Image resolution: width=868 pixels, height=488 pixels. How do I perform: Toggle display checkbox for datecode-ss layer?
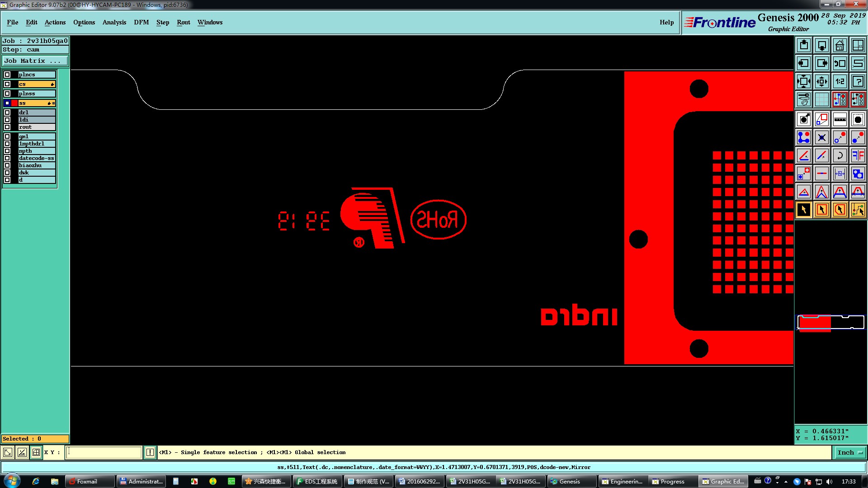(x=7, y=158)
